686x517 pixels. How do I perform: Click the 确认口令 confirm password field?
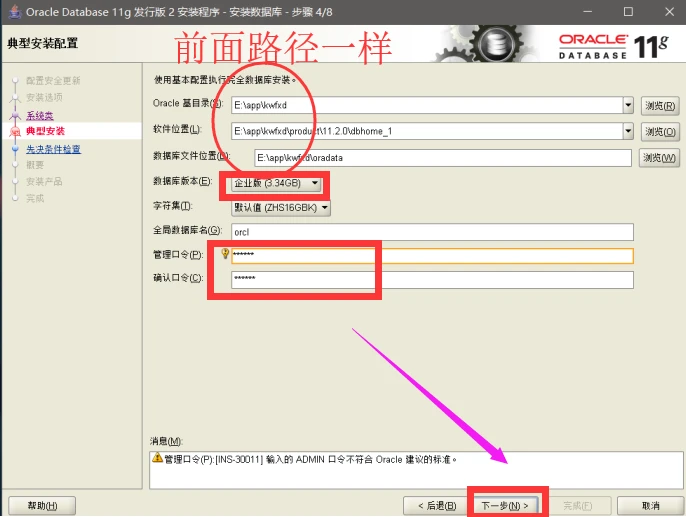pos(432,280)
